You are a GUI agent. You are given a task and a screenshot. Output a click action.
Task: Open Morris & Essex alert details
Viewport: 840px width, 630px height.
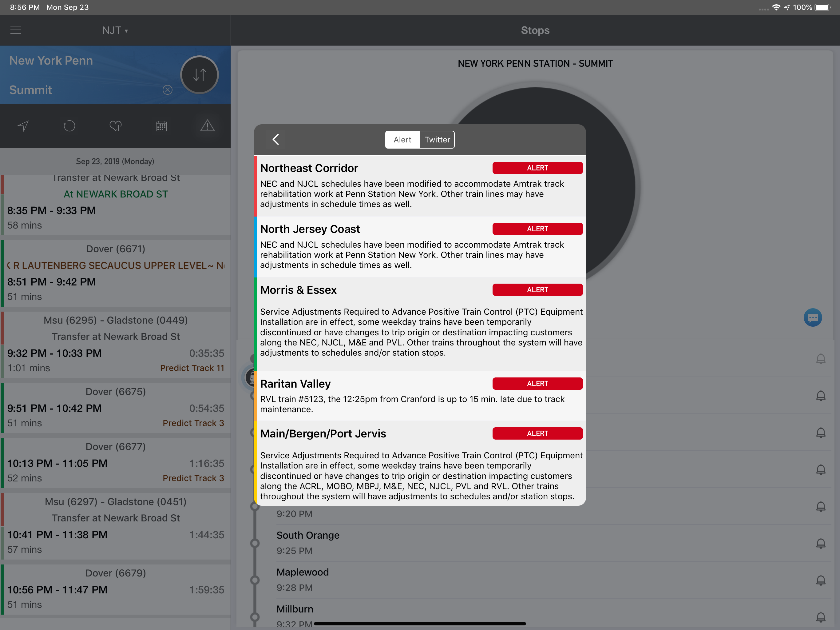tap(420, 324)
